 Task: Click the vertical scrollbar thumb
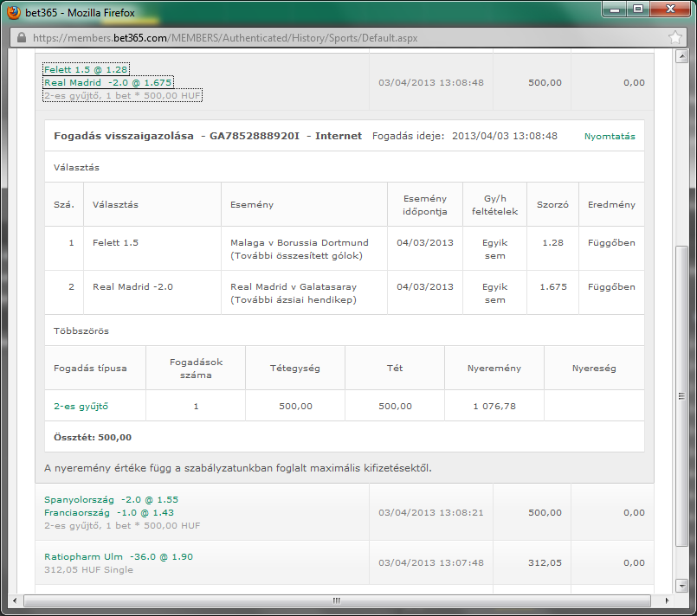(x=682, y=395)
